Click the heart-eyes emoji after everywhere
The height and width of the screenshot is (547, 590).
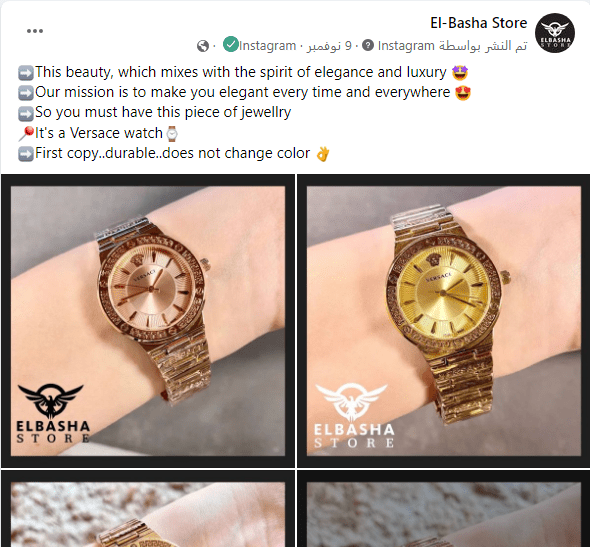(x=463, y=93)
